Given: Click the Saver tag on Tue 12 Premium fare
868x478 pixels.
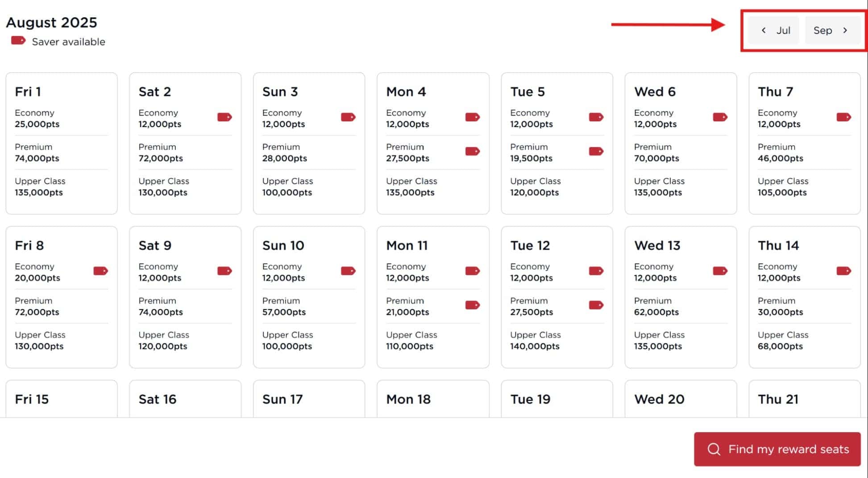Looking at the screenshot, I should coord(596,305).
